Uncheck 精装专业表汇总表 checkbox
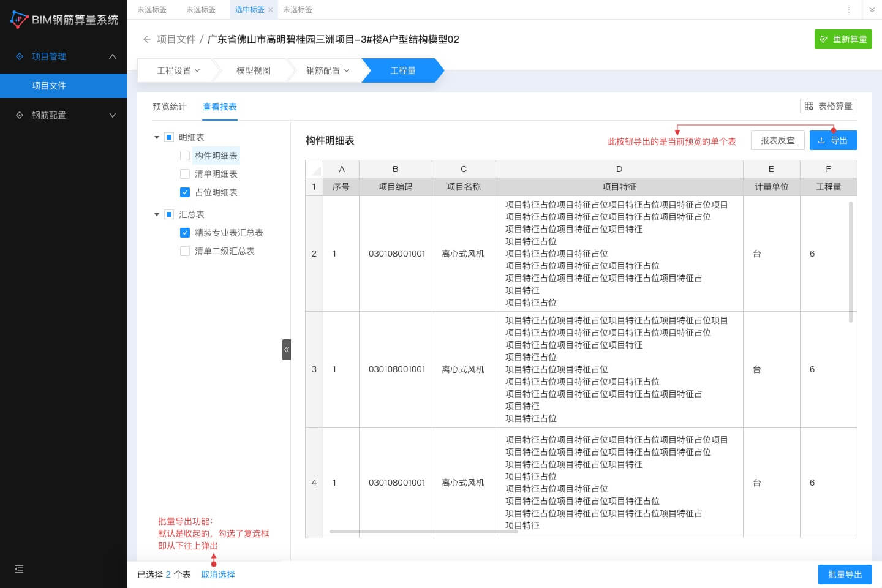The width and height of the screenshot is (882, 588). pyautogui.click(x=185, y=233)
